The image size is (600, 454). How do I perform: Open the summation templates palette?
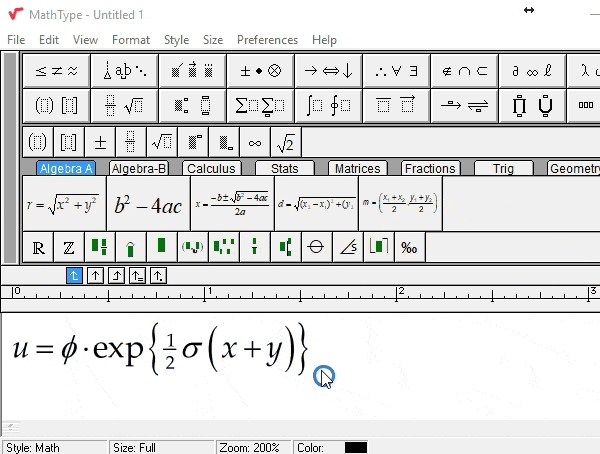(x=261, y=106)
